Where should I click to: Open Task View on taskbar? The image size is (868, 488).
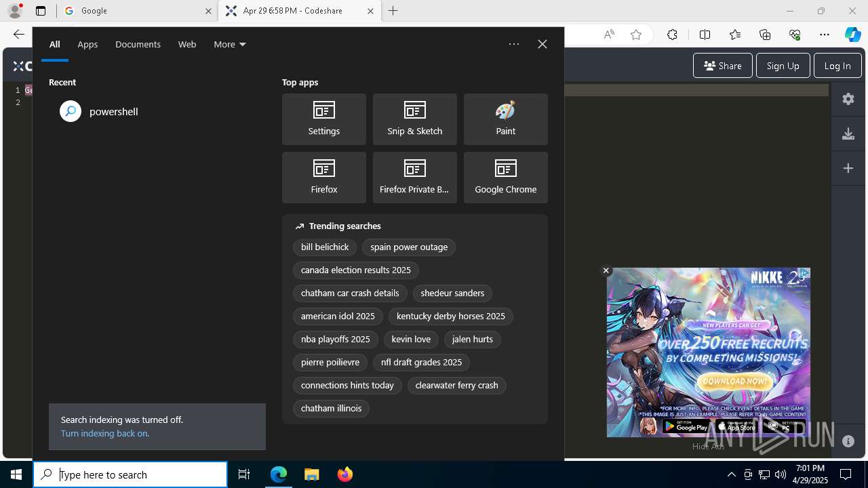[244, 474]
